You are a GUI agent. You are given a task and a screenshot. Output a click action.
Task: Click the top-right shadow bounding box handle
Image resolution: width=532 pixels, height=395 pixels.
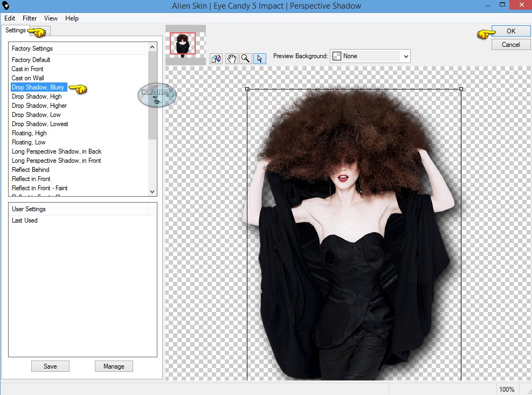point(461,89)
